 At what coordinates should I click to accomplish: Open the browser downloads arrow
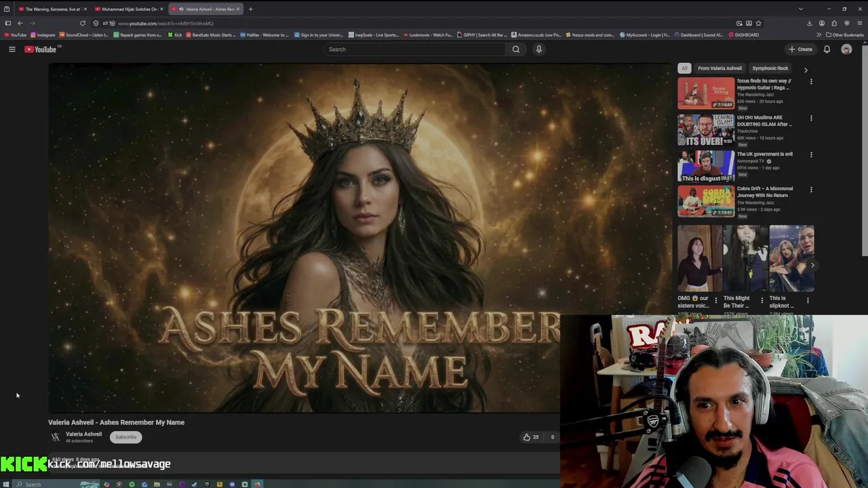click(809, 23)
